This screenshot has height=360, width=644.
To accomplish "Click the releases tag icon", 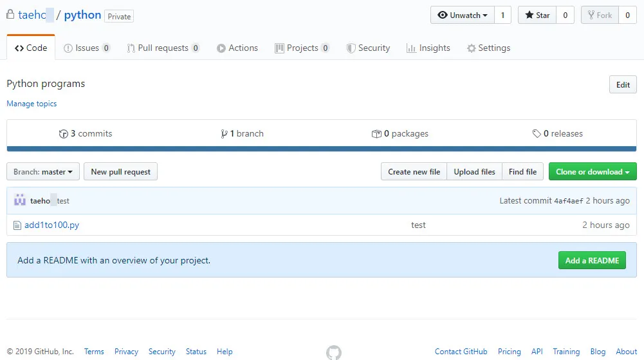I will click(x=537, y=133).
